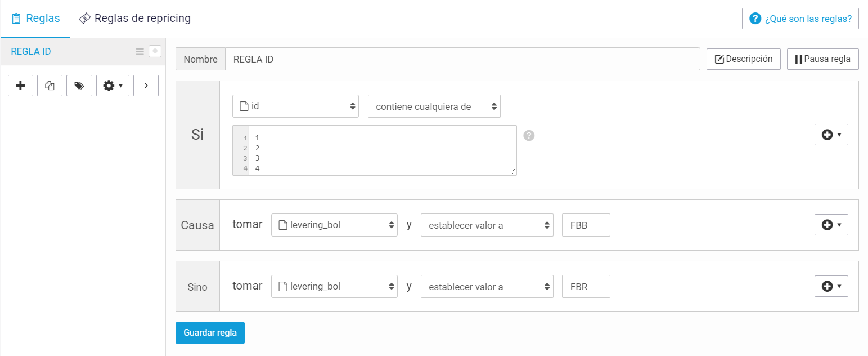Image resolution: width=868 pixels, height=356 pixels.
Task: Switch to Reglas de repricing tab
Action: pos(135,18)
